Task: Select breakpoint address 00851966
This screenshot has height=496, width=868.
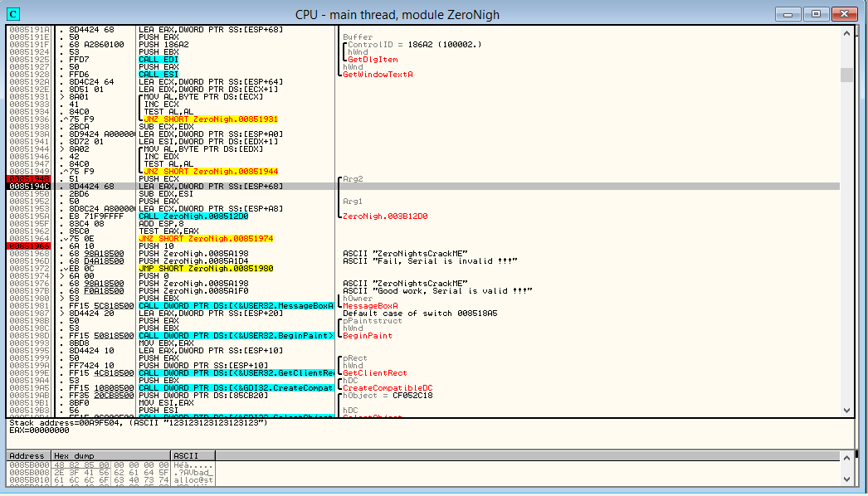Action: tap(29, 246)
